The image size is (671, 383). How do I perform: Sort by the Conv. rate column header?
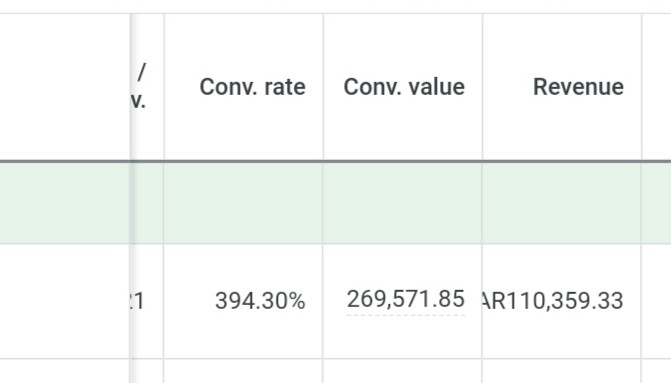click(x=252, y=87)
